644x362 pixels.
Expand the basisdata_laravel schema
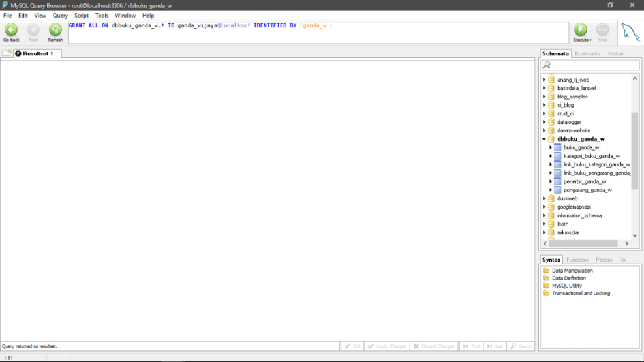click(544, 88)
